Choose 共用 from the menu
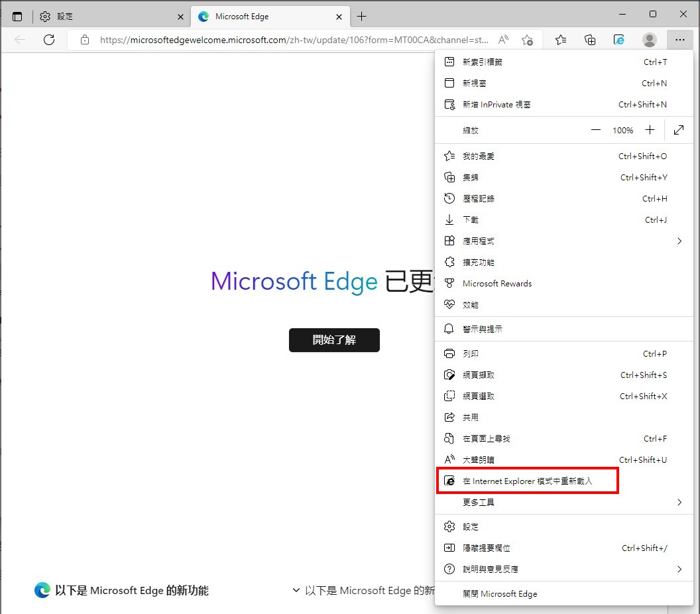This screenshot has width=700, height=614. coord(564,418)
